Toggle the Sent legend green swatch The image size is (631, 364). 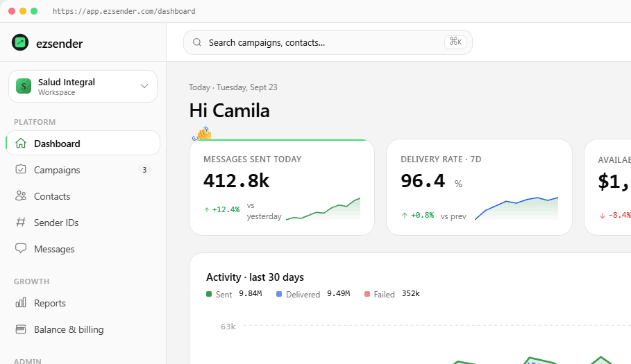coord(209,294)
